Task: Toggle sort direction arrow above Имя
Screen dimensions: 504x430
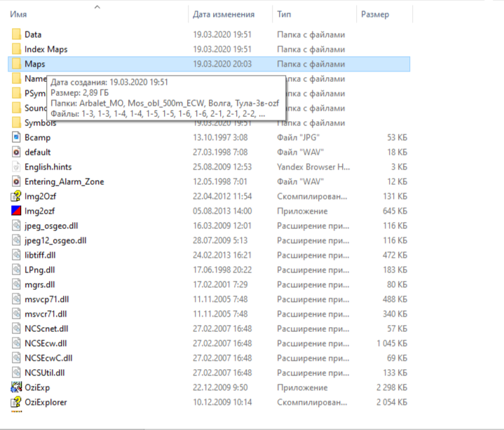Action: (97, 6)
